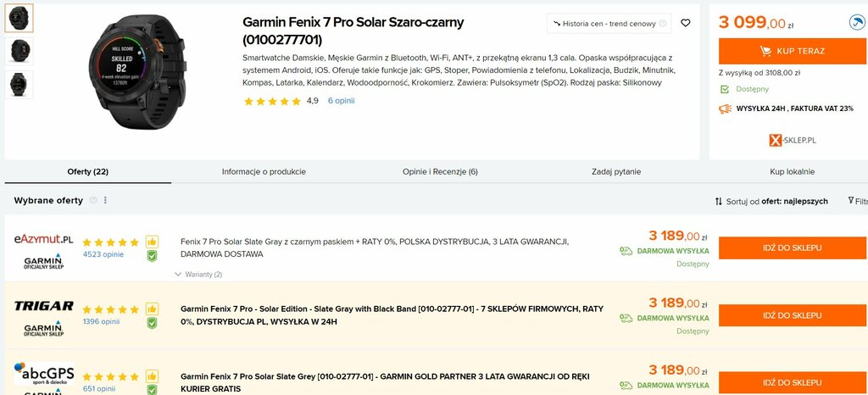This screenshot has width=868, height=395.
Task: Click the eAzymut thumbs-up trusted badge
Action: point(153,242)
